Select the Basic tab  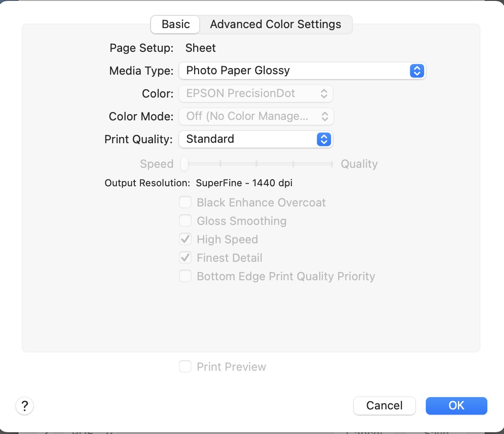coord(176,25)
